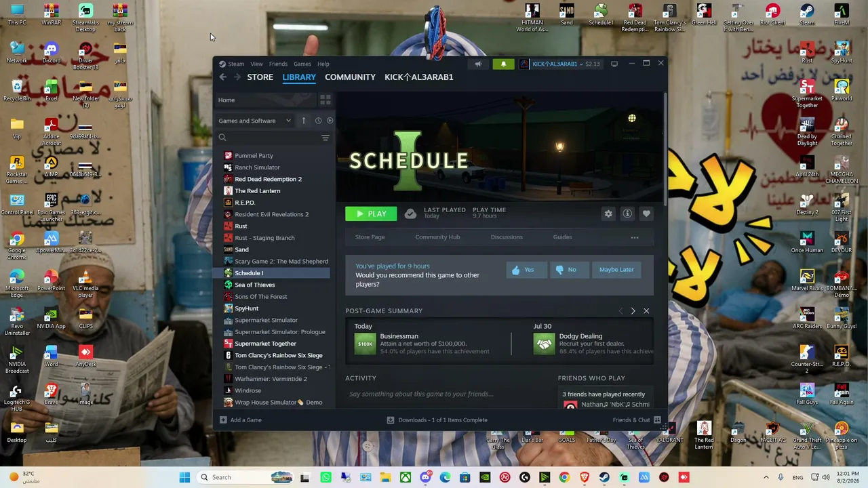Open the Games menu
This screenshot has width=868, height=488.
(302, 64)
